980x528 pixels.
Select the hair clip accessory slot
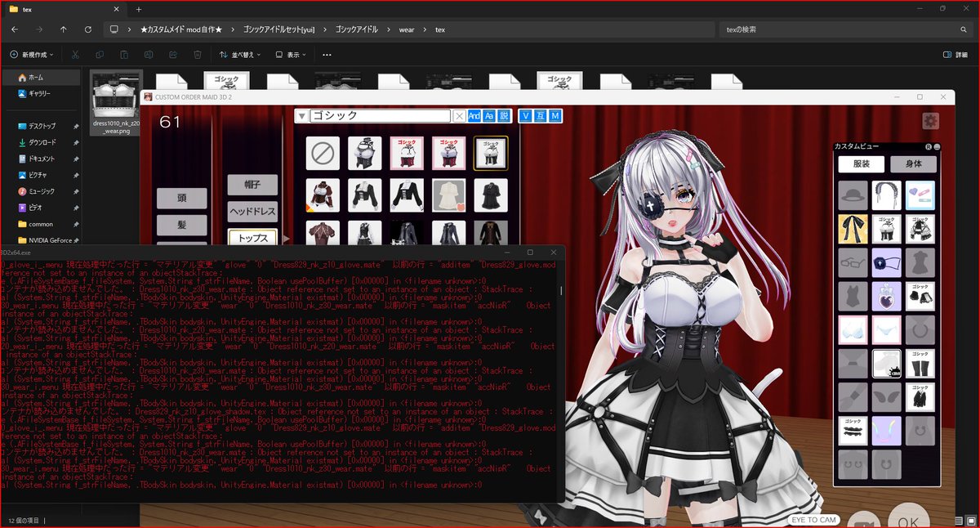pos(920,195)
